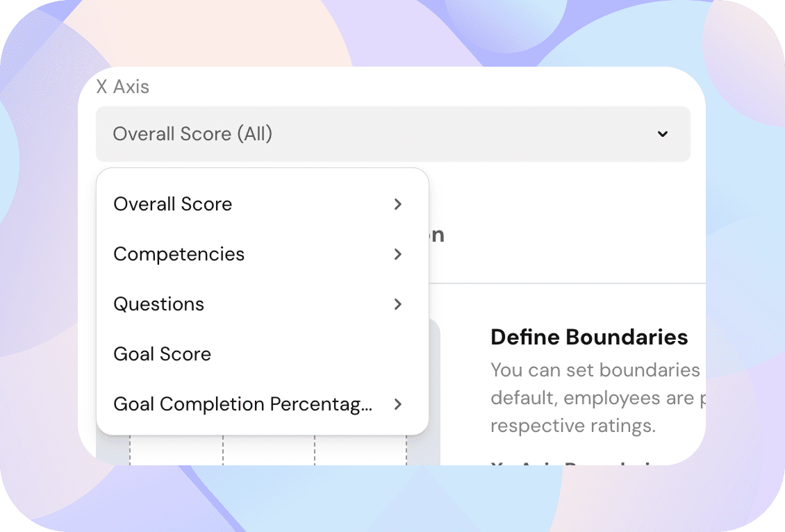This screenshot has width=785, height=532.
Task: Click the X Axis field label
Action: click(x=123, y=87)
